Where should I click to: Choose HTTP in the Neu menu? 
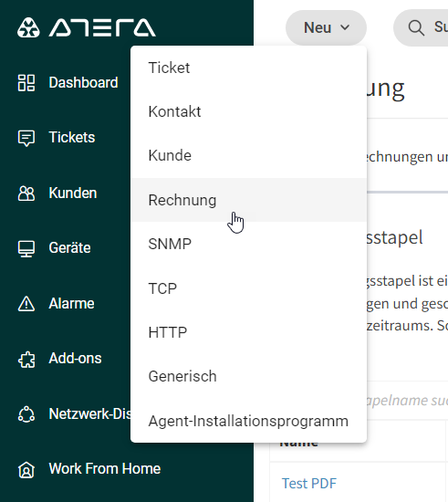[249, 332]
